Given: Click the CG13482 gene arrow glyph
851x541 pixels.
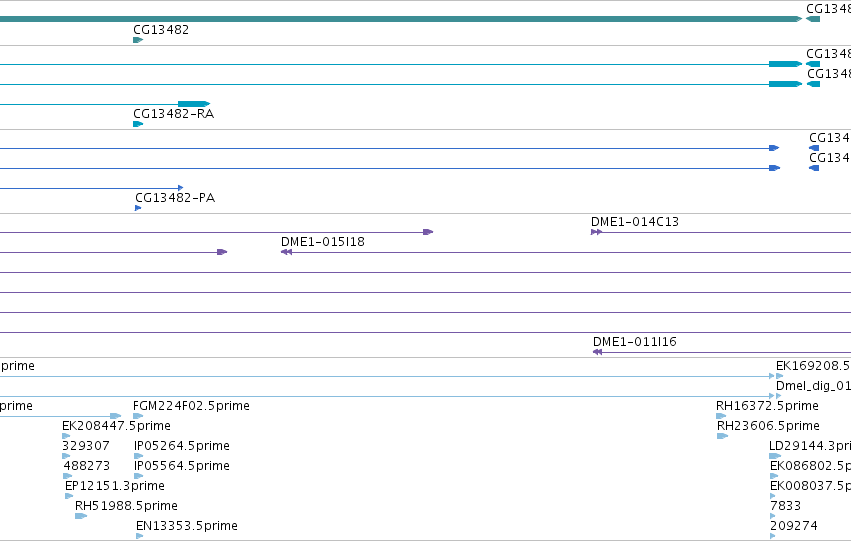Looking at the screenshot, I should point(138,40).
